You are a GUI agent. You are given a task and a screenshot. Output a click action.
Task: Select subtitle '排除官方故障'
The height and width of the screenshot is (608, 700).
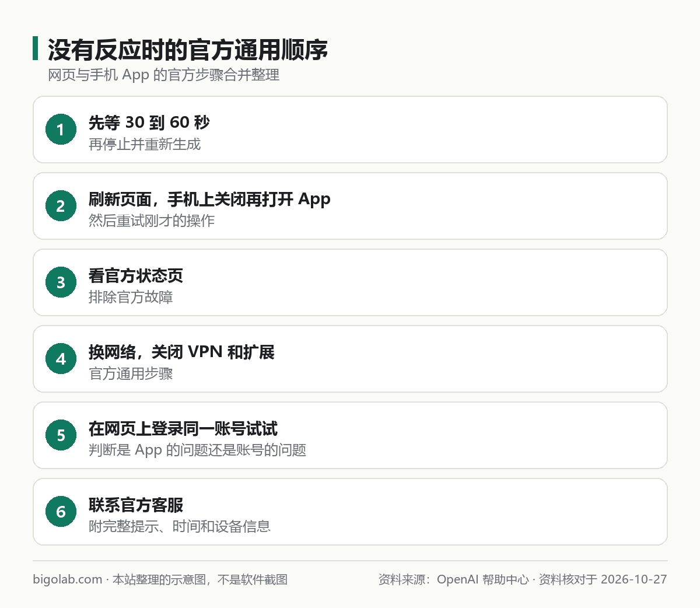131,297
